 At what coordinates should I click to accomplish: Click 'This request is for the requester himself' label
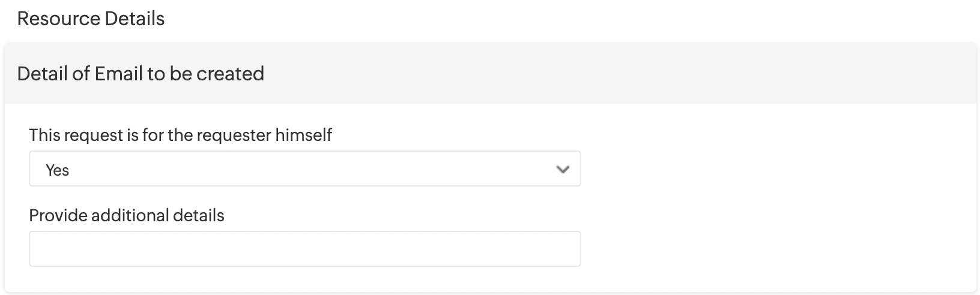180,135
